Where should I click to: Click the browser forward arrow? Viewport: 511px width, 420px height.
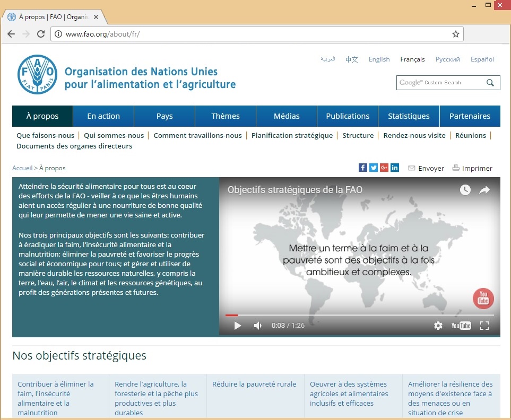[x=26, y=34]
